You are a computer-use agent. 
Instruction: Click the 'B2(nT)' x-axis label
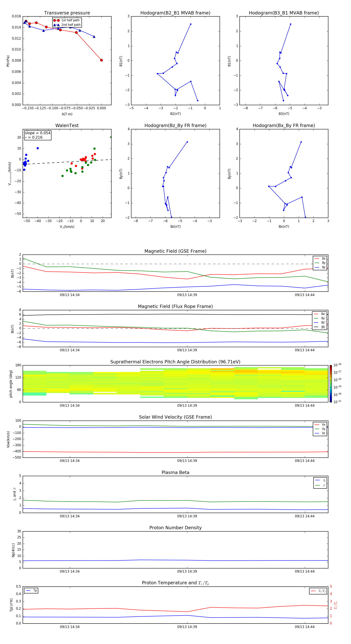(x=175, y=114)
